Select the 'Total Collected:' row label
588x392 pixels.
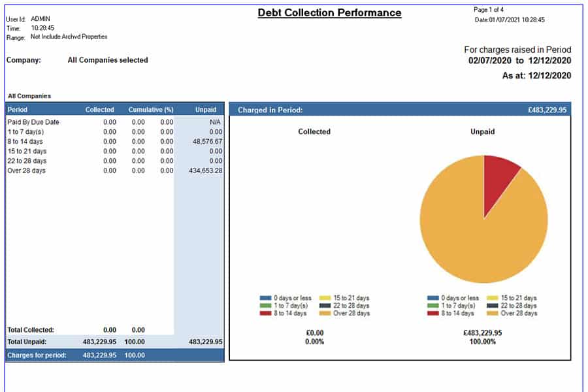(x=31, y=330)
